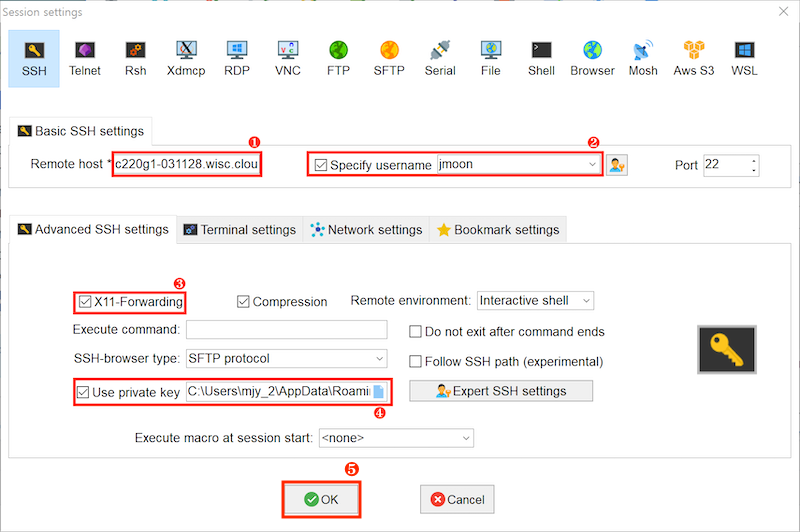
Task: Select the Mosh session type
Action: pyautogui.click(x=643, y=59)
